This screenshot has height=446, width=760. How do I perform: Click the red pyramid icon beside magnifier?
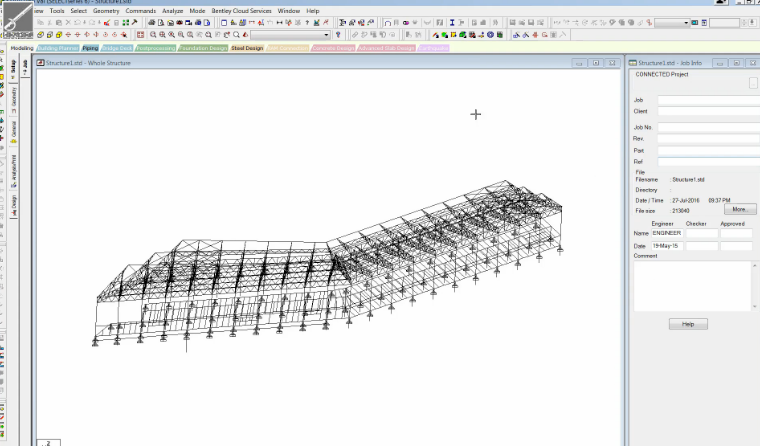[245, 34]
